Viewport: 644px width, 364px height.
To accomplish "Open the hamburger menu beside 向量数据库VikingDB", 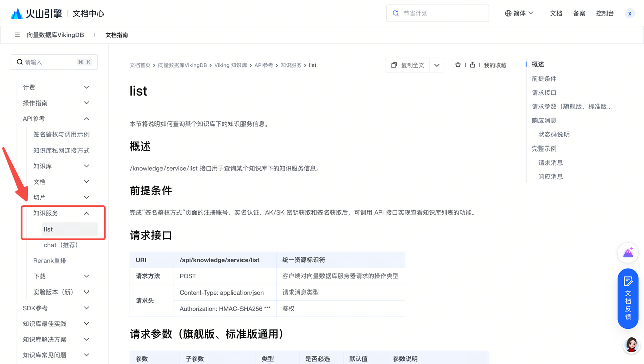I will (17, 35).
